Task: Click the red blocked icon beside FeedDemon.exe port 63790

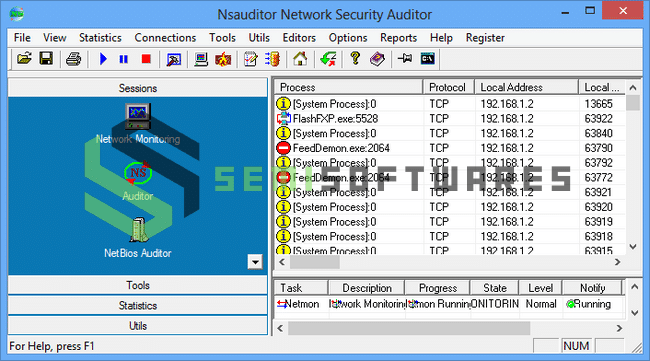Action: pos(283,148)
